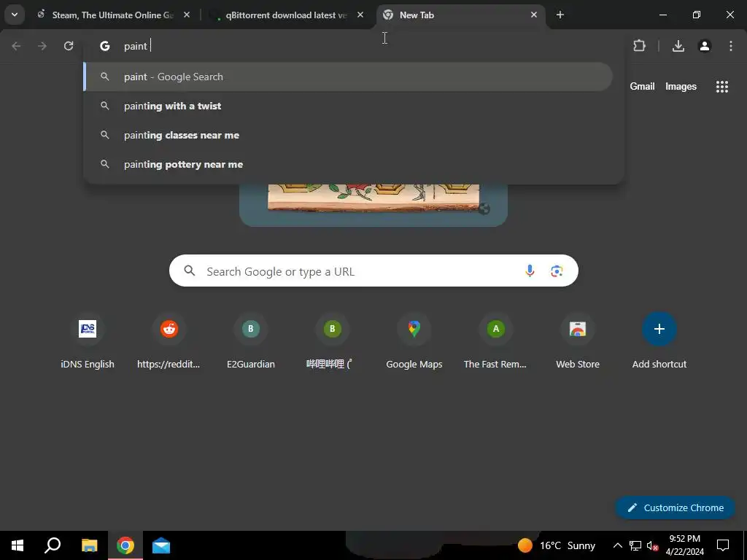This screenshot has height=560, width=747.
Task: Open a new tab with plus button
Action: point(560,15)
